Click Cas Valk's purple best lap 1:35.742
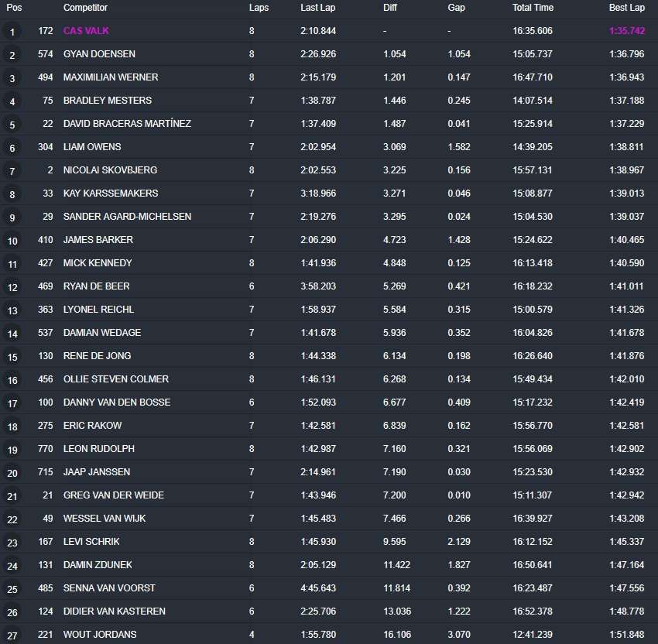 [x=625, y=31]
